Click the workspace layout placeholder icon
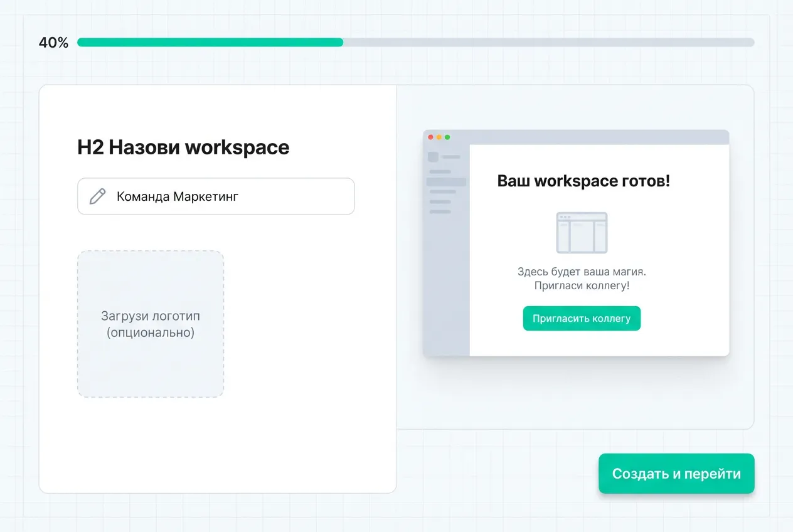793x532 pixels. pyautogui.click(x=582, y=232)
